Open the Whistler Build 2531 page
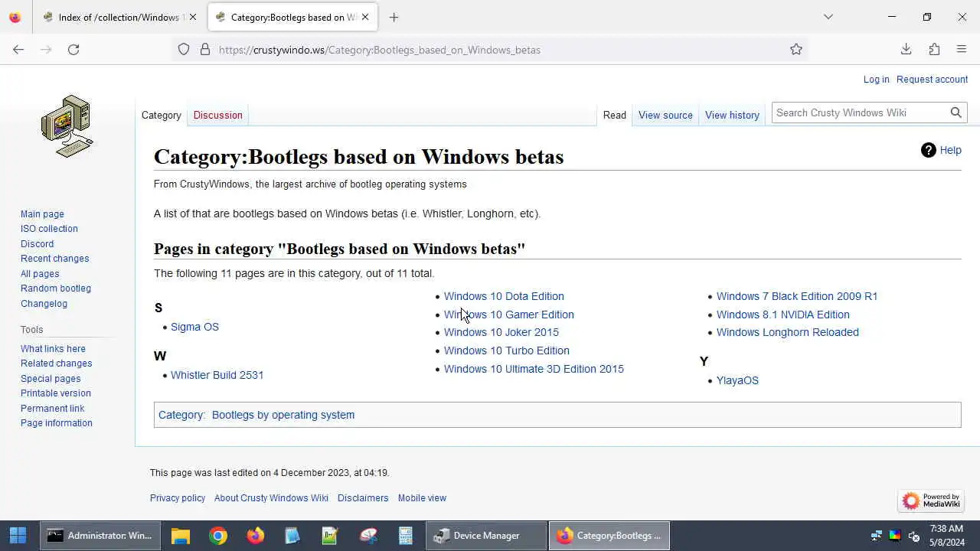This screenshot has height=551, width=980. click(217, 375)
